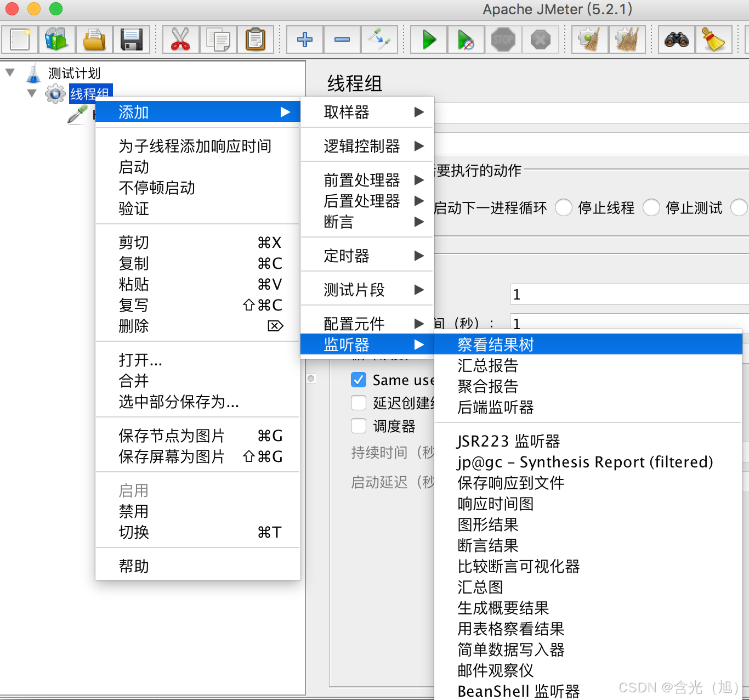This screenshot has height=700, width=749.
Task: Click the Reset search broom icon
Action: coord(714,39)
